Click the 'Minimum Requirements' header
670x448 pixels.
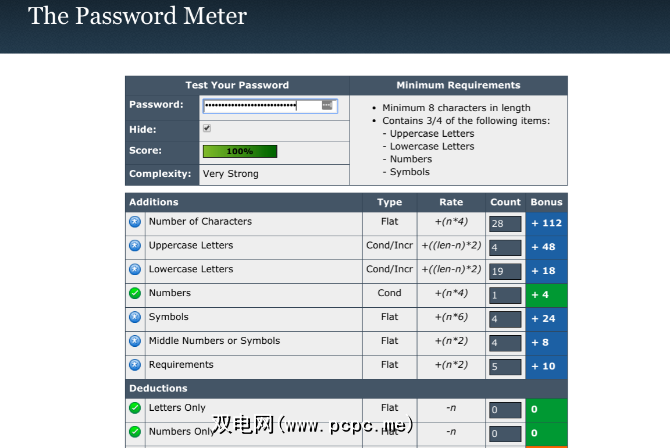click(x=458, y=85)
